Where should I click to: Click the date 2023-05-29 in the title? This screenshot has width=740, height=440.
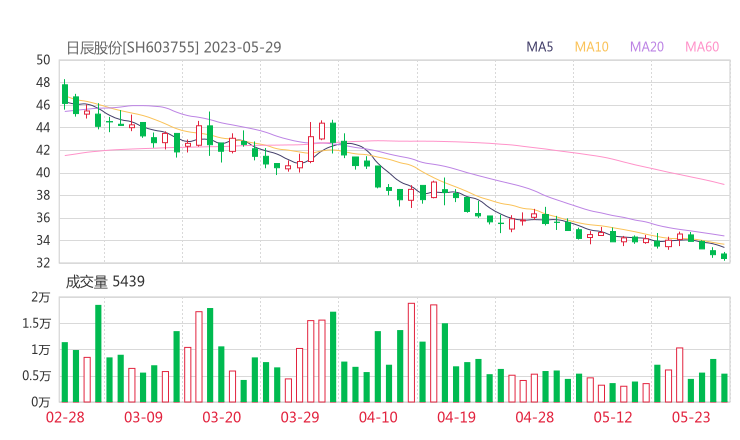click(243, 48)
